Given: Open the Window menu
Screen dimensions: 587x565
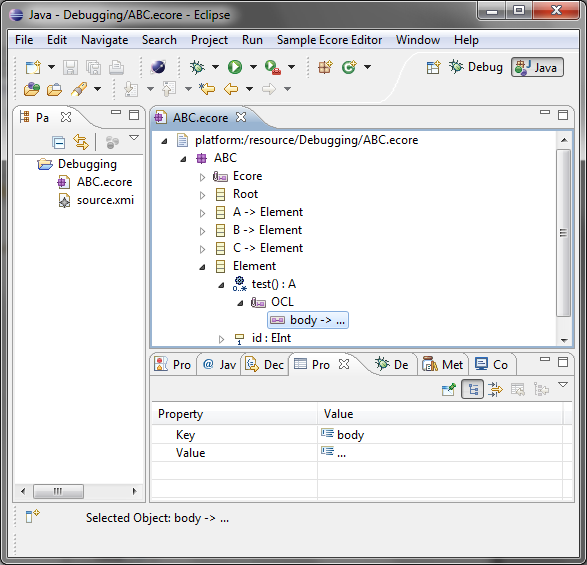Looking at the screenshot, I should (x=418, y=40).
